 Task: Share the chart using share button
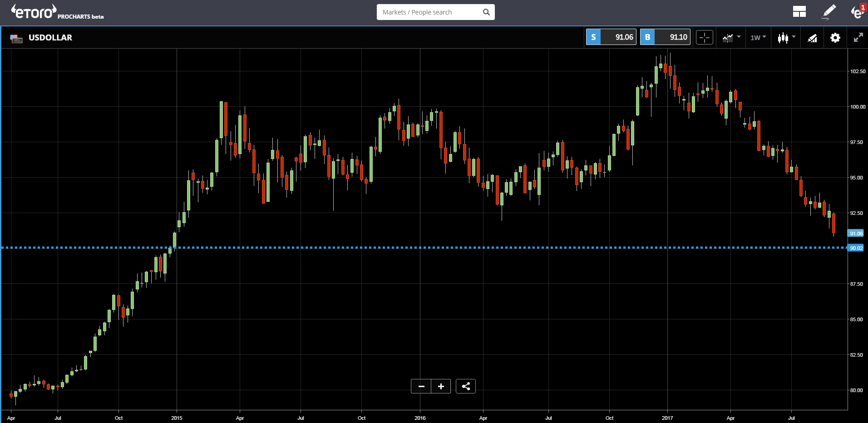tap(466, 386)
